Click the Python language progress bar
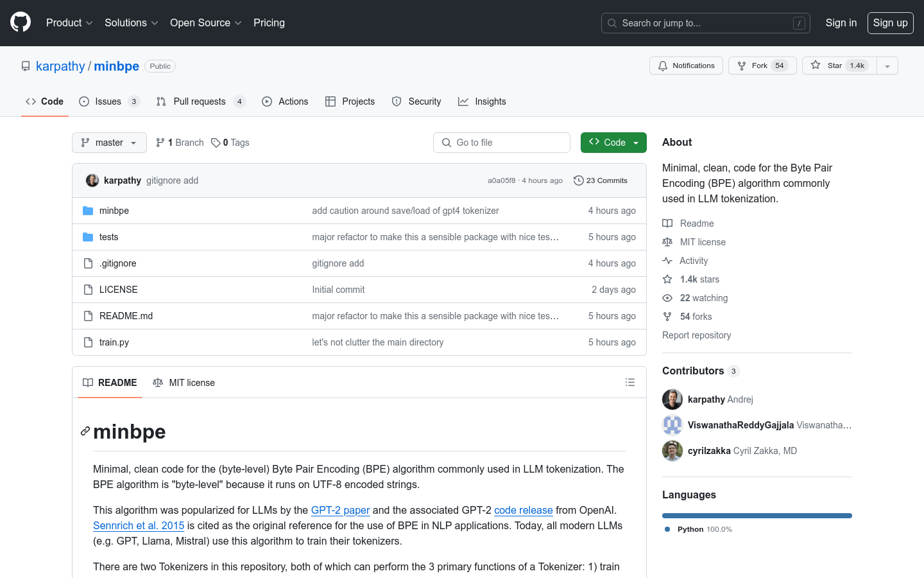The height and width of the screenshot is (578, 924). pyautogui.click(x=757, y=516)
